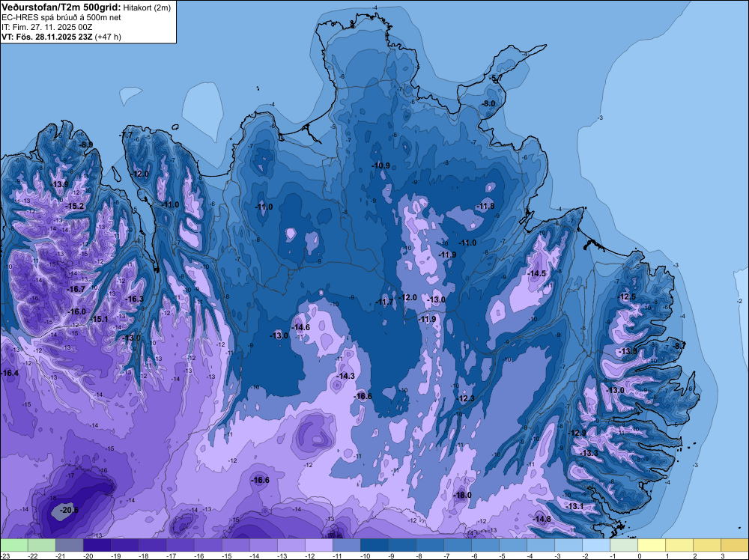Click the -7.7 temperature label
The width and height of the screenshot is (749, 560).
[x=126, y=135]
